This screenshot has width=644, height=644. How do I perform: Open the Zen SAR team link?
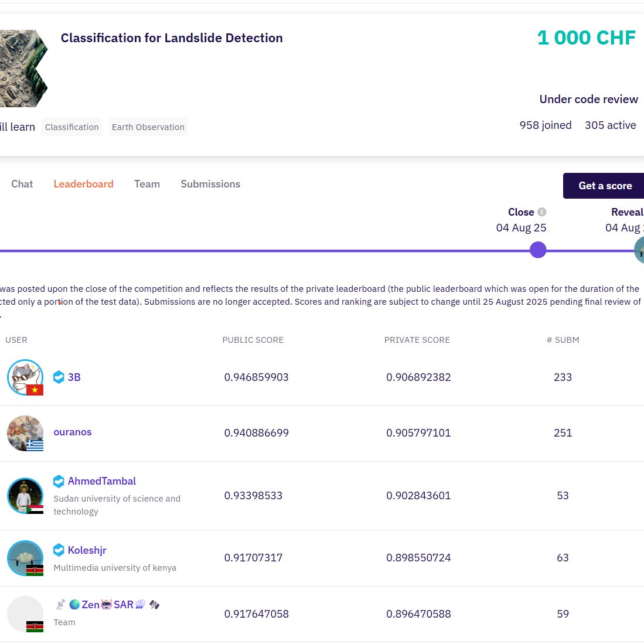click(x=107, y=605)
